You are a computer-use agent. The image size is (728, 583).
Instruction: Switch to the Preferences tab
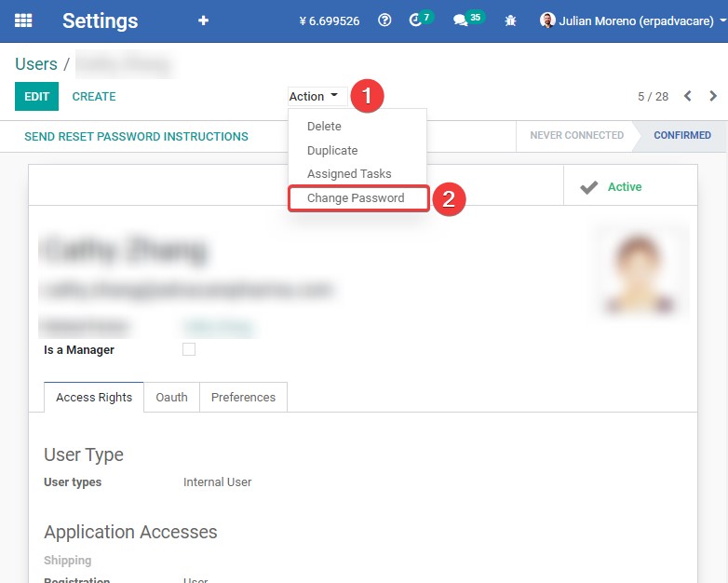point(243,397)
